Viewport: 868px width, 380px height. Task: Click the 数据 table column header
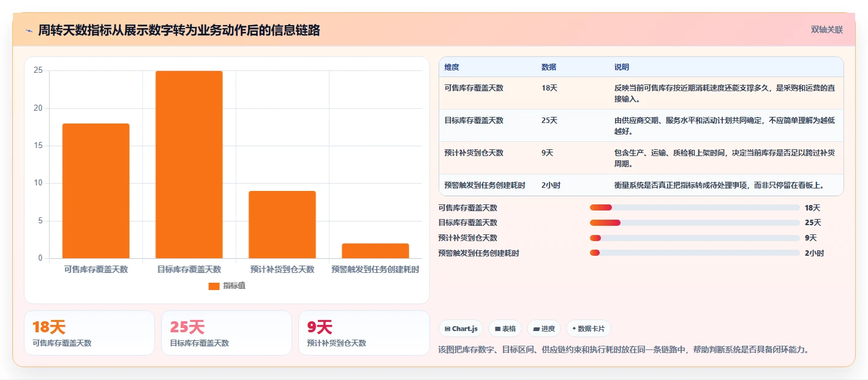(549, 67)
